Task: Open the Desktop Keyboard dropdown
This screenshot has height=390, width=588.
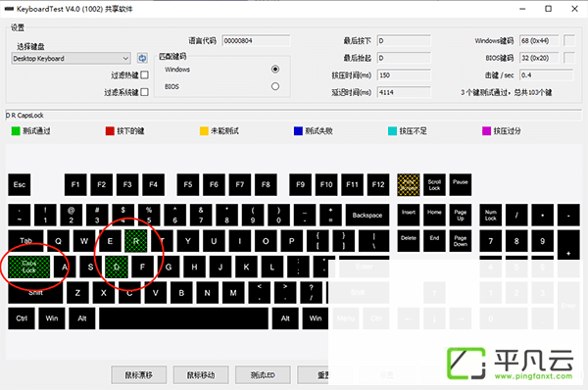Action: coord(71,59)
